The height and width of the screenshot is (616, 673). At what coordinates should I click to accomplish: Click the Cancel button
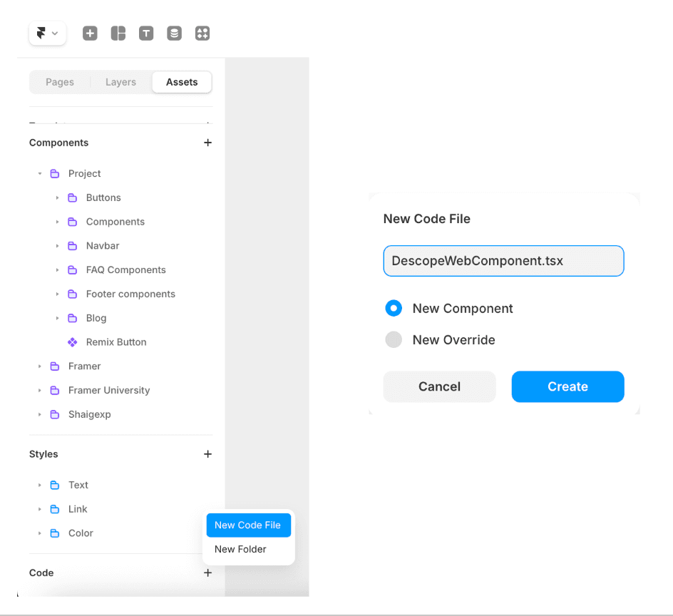click(439, 386)
